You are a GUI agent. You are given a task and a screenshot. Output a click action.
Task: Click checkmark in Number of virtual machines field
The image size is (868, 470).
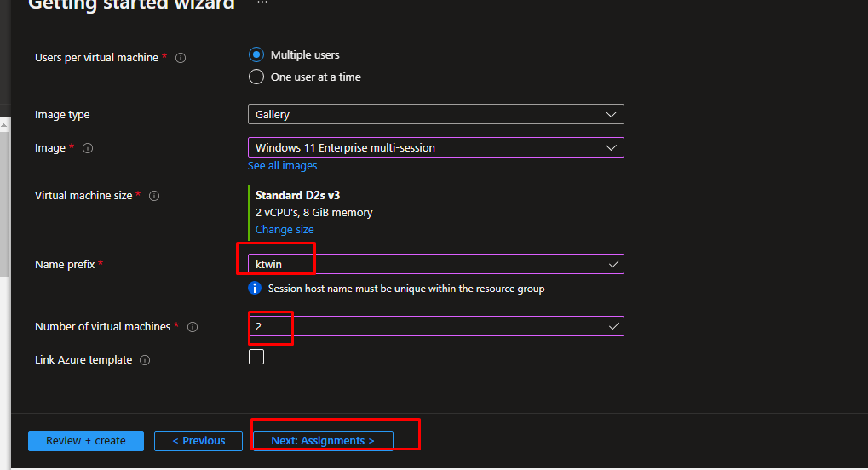coord(613,326)
